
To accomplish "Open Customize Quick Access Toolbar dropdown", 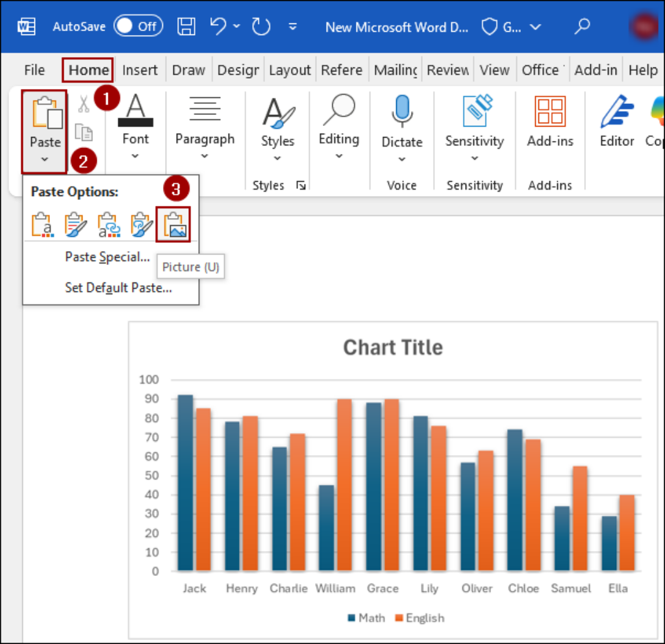I will [293, 27].
